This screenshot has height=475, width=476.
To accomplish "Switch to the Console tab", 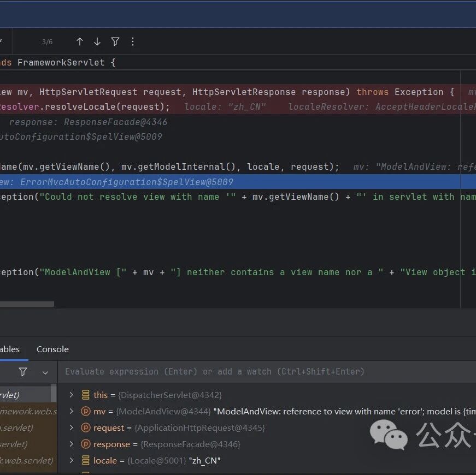I will click(52, 349).
